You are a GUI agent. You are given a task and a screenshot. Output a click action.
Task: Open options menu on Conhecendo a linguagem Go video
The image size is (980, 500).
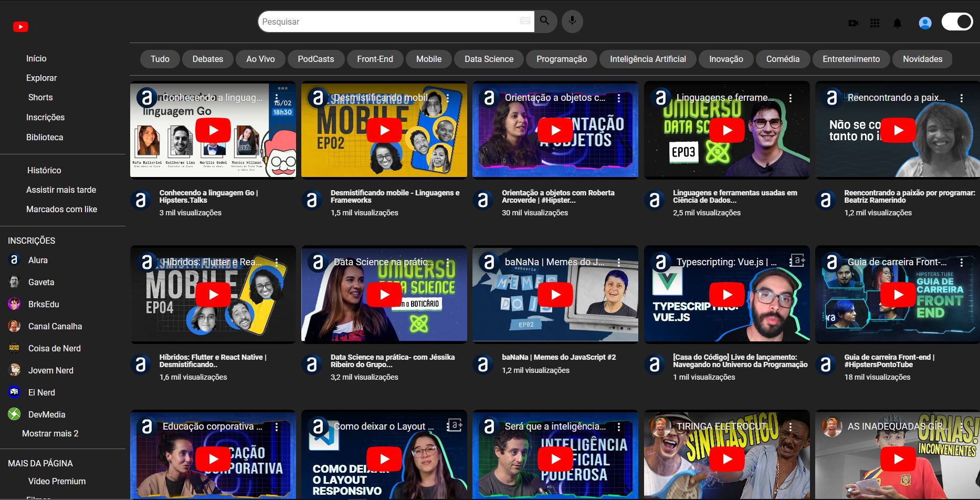[x=277, y=98]
